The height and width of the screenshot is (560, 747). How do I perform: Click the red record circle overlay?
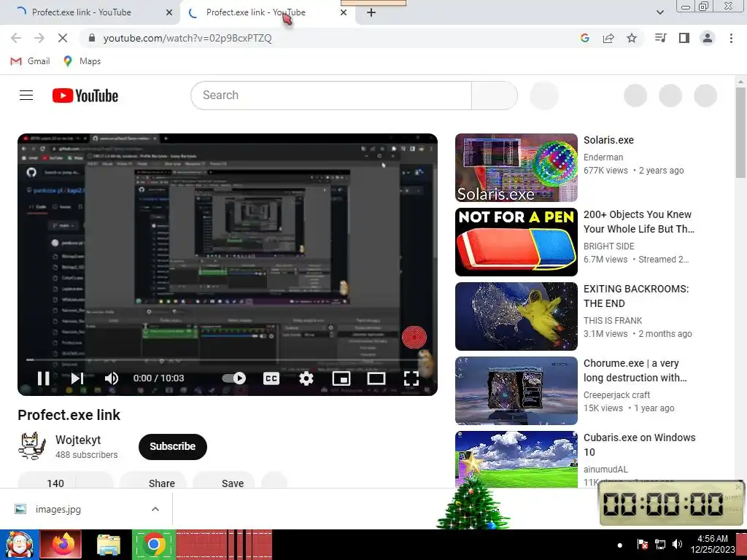[x=414, y=338]
